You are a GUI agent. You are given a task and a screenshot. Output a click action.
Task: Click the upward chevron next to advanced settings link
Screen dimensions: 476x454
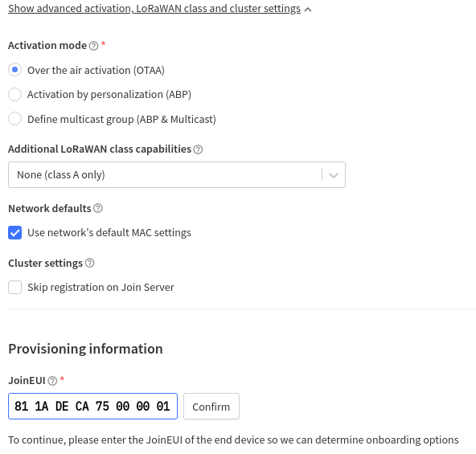tap(308, 10)
